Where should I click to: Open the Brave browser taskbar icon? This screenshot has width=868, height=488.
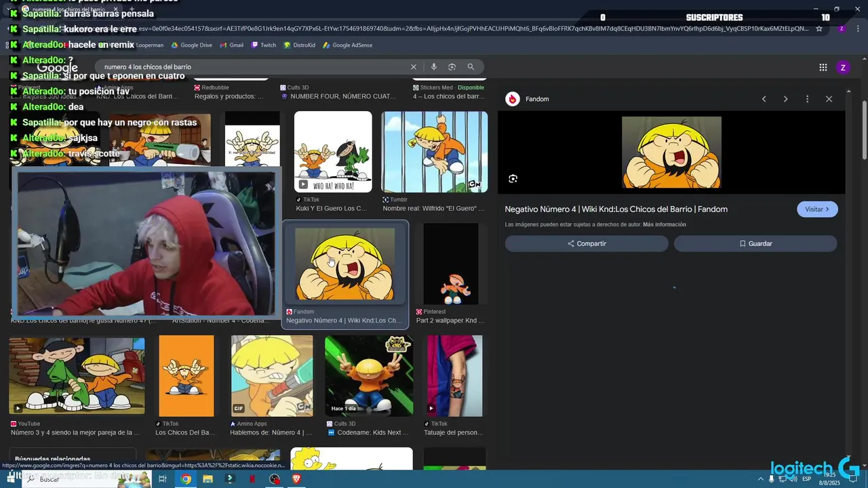click(x=296, y=479)
